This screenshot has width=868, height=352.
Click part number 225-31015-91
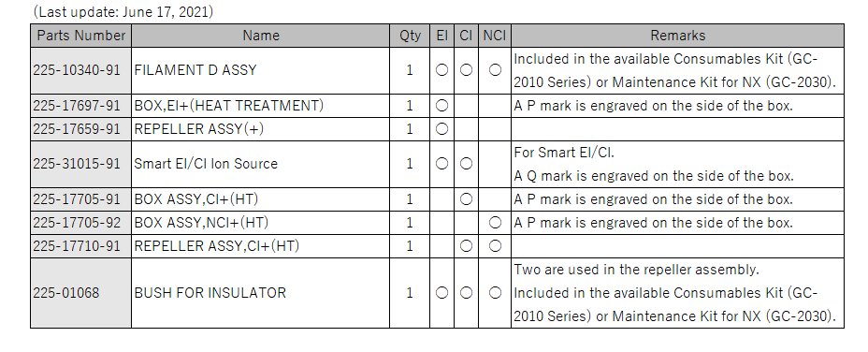coord(77,164)
